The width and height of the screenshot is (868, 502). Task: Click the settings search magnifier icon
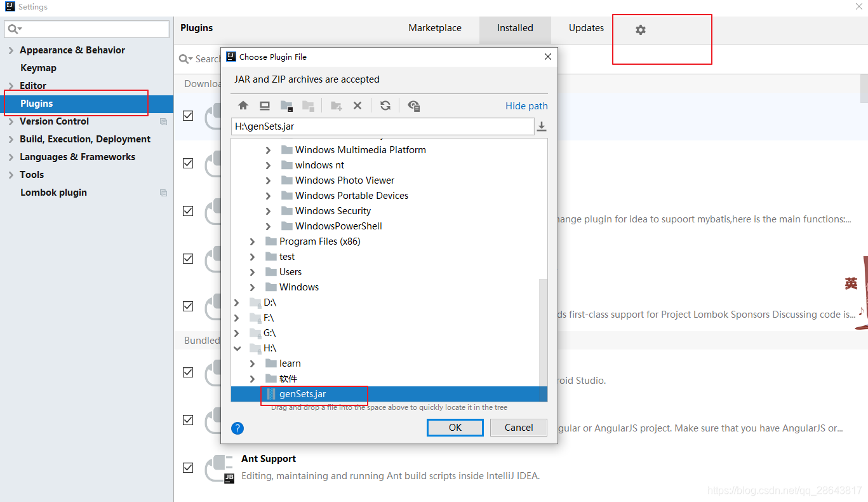(x=15, y=29)
